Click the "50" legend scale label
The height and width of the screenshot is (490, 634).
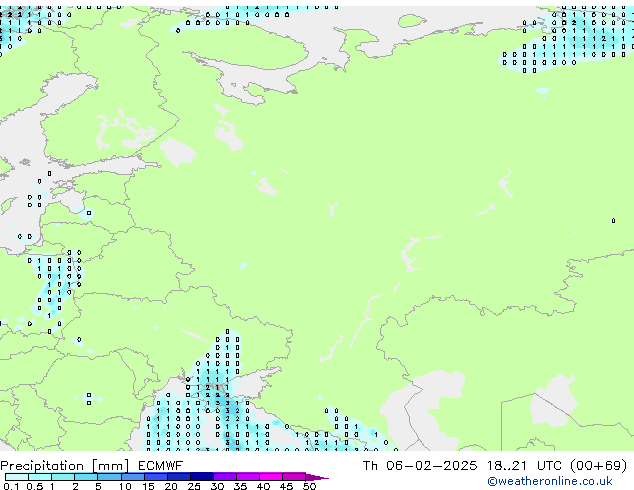(309, 486)
